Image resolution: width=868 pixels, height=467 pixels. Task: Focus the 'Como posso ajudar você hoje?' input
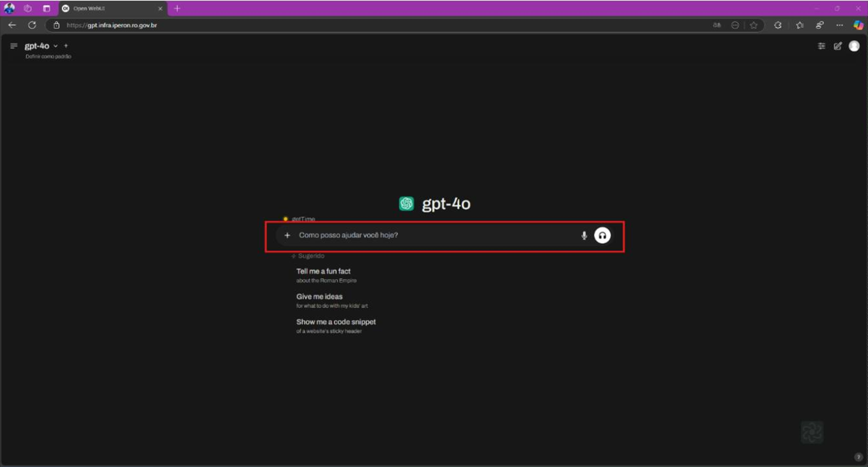[x=436, y=235]
